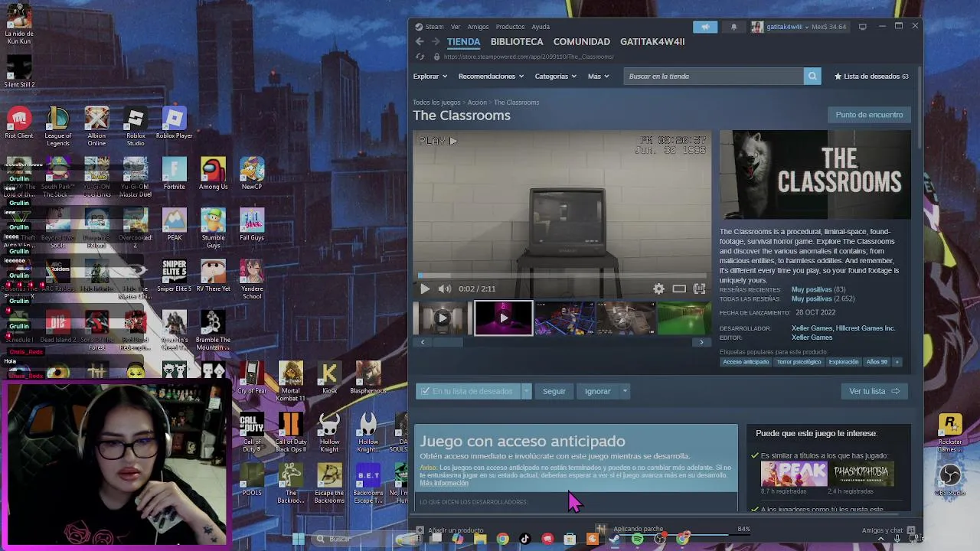Select Sniper Elite 5 desktop icon
Viewport: 980px width, 551px height.
click(175, 275)
